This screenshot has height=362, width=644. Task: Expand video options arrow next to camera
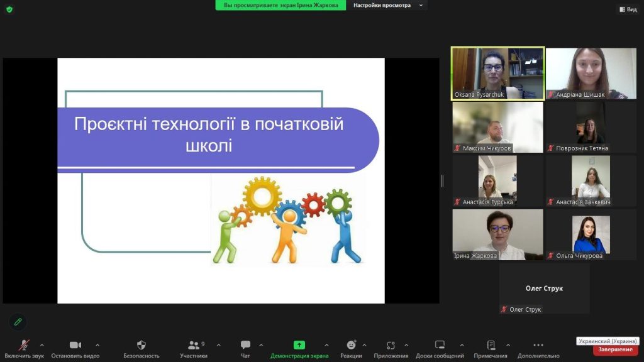(97, 345)
